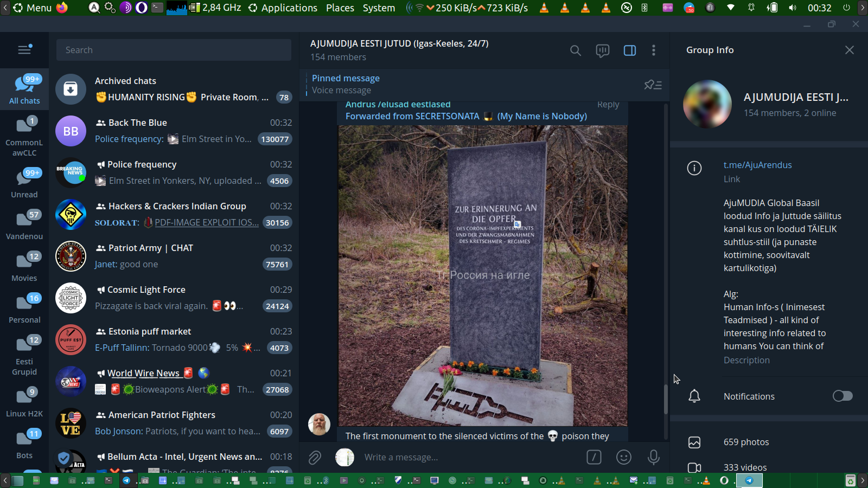Click the chat message area scrollbar
868x488 pixels.
click(x=666, y=399)
